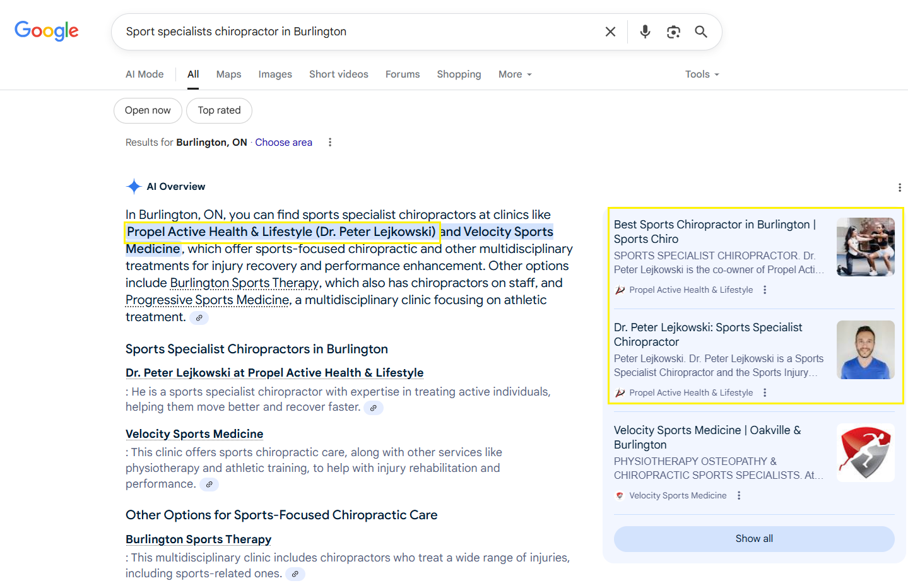Open three-dot menu beside Choose area
The image size is (908, 588).
(330, 143)
